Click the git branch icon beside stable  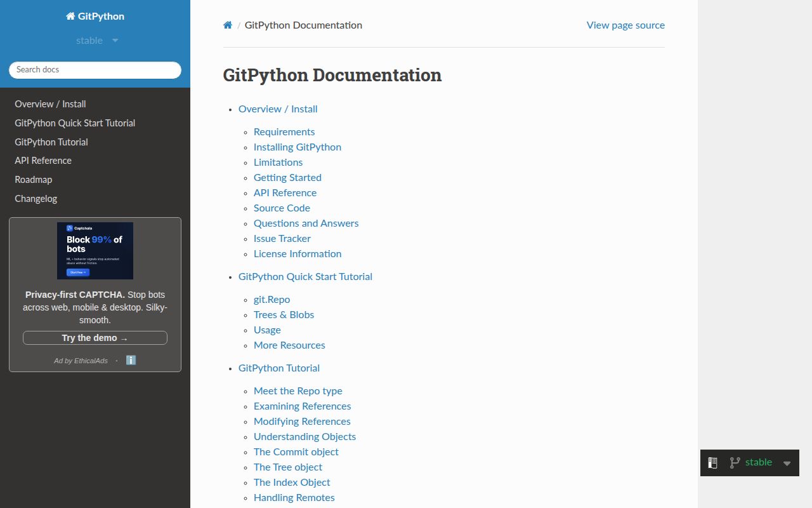735,463
